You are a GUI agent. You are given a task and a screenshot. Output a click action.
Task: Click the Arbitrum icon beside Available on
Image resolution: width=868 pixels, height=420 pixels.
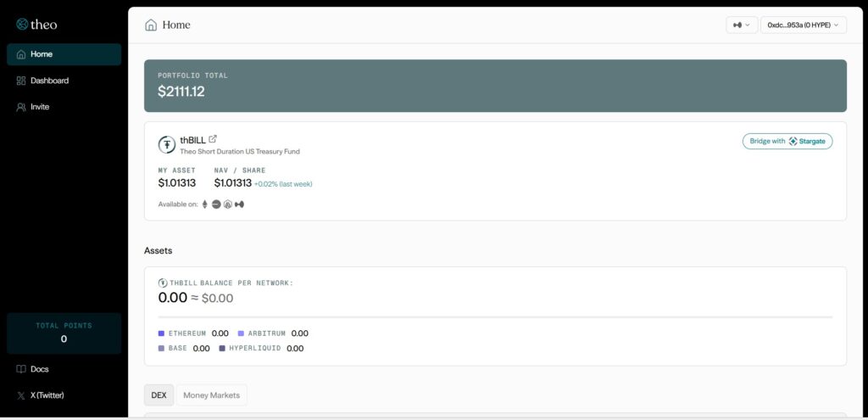227,204
